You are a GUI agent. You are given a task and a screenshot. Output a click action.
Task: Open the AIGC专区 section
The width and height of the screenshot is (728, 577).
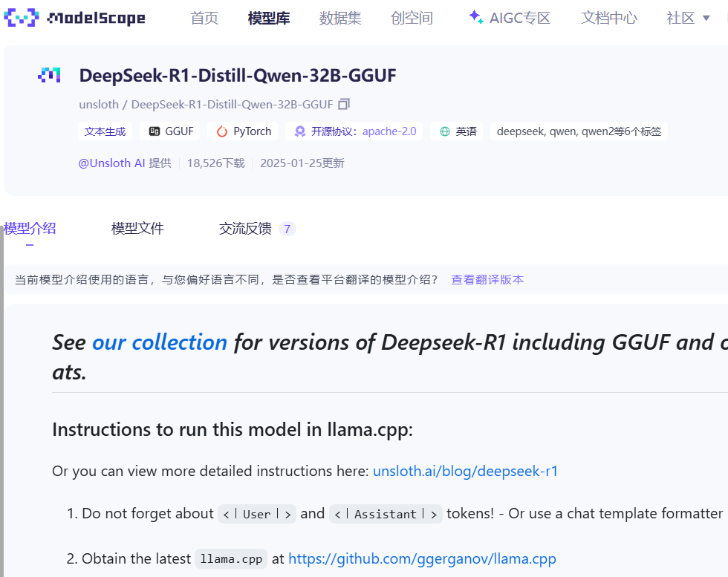click(x=510, y=18)
